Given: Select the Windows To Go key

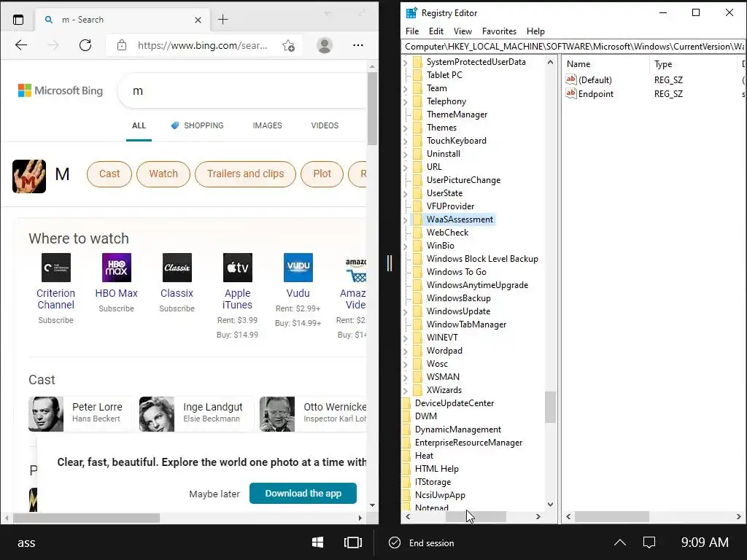Looking at the screenshot, I should (456, 272).
